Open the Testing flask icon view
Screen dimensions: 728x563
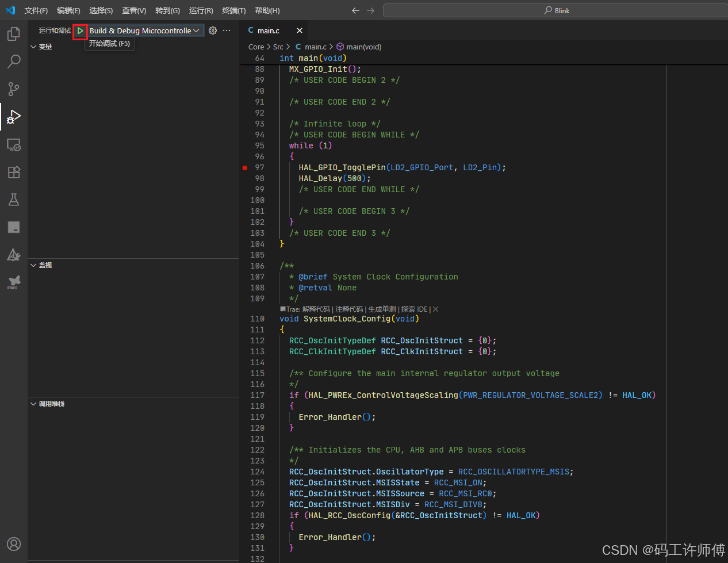tap(14, 200)
